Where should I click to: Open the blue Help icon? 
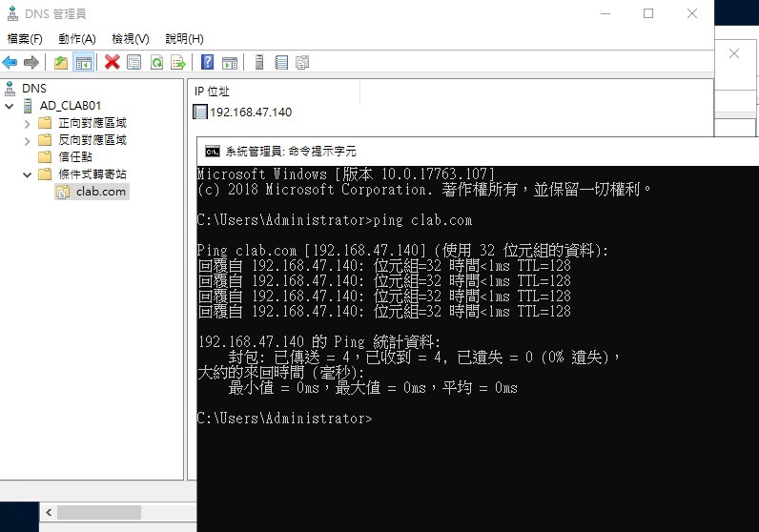coord(207,62)
